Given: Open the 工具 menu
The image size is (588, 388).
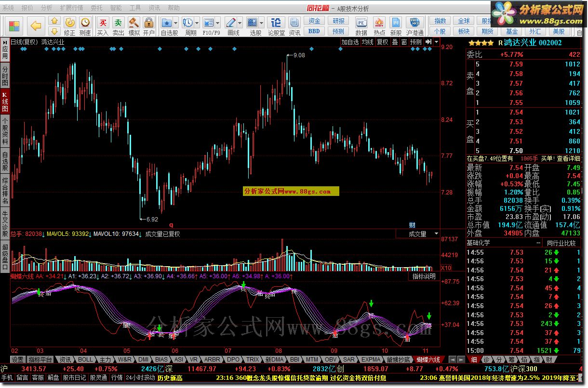Looking at the screenshot, I should [x=135, y=8].
